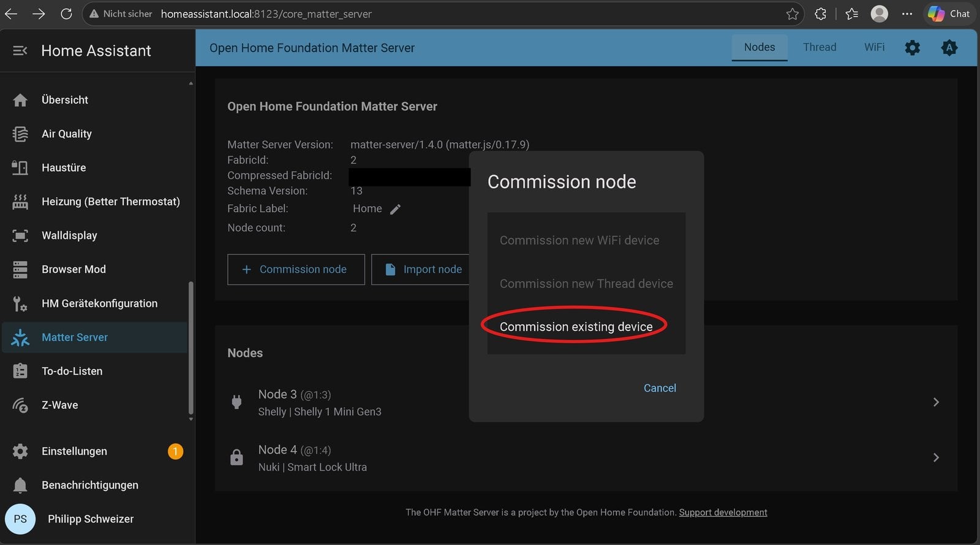Reload the browser page

click(66, 13)
